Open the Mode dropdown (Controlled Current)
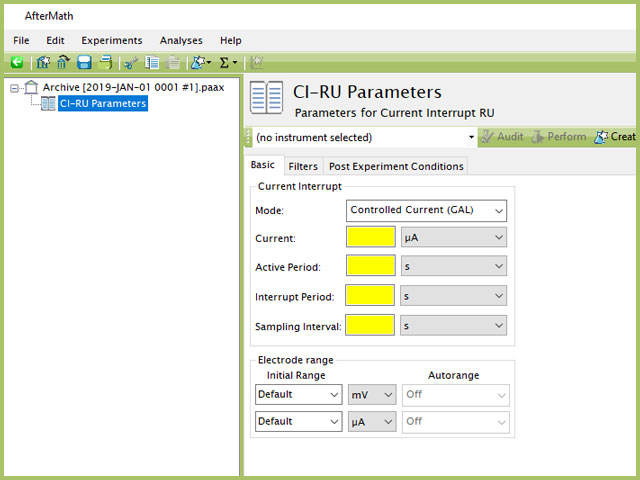The height and width of the screenshot is (480, 640). point(426,210)
